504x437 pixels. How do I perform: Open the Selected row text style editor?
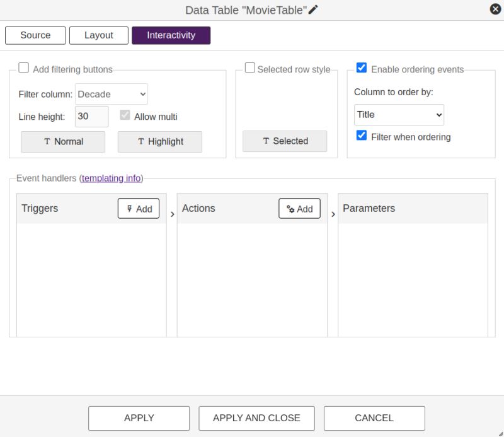click(285, 141)
